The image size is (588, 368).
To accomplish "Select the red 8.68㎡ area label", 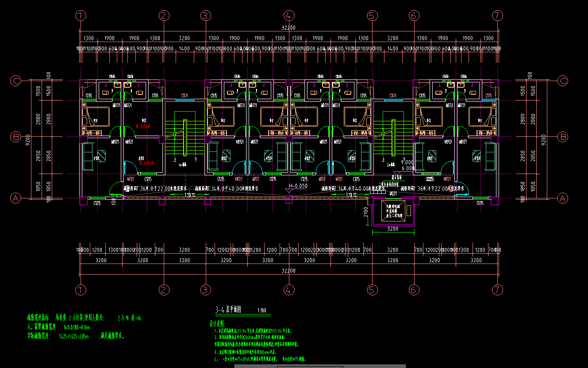I will tap(146, 163).
